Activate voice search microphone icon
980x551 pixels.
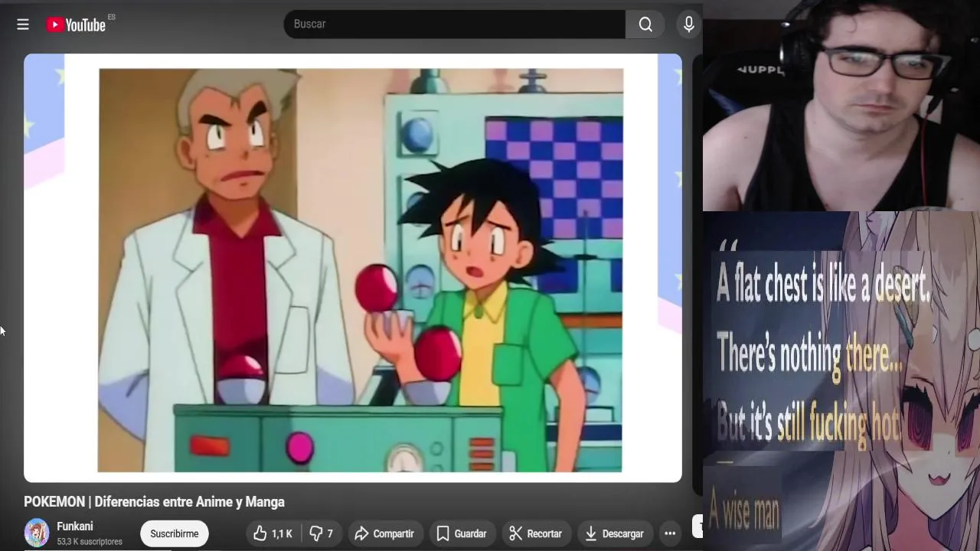coord(689,24)
